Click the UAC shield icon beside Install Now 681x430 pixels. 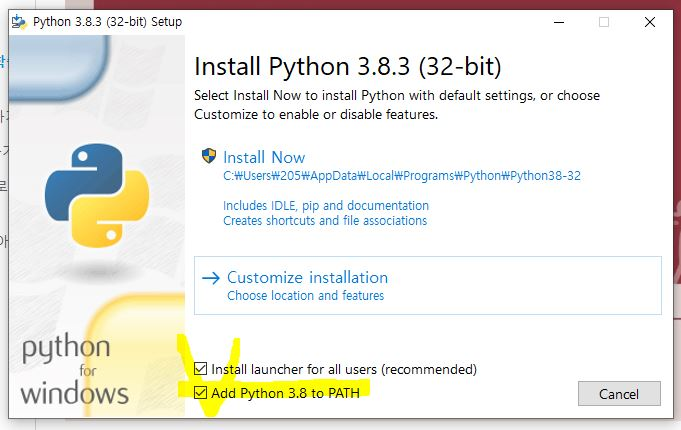coord(209,156)
